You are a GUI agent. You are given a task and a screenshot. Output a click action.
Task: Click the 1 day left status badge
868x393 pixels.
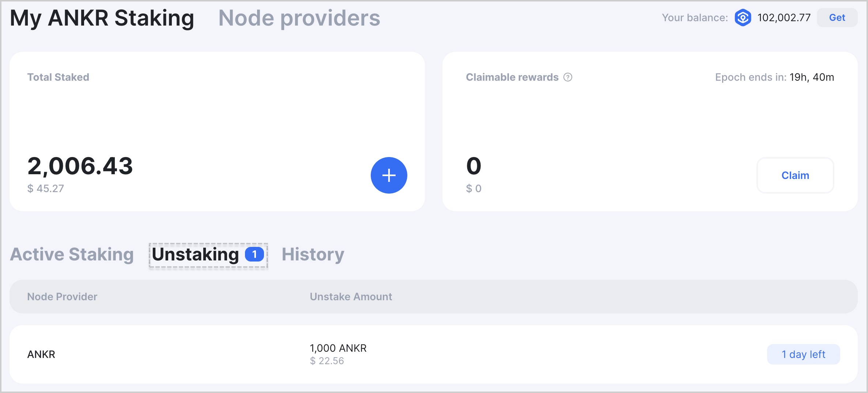803,354
